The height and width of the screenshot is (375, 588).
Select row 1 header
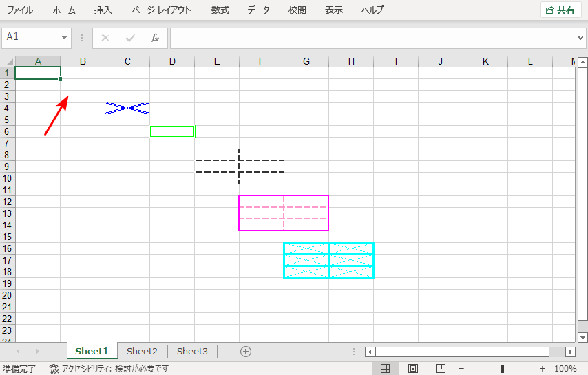click(7, 73)
